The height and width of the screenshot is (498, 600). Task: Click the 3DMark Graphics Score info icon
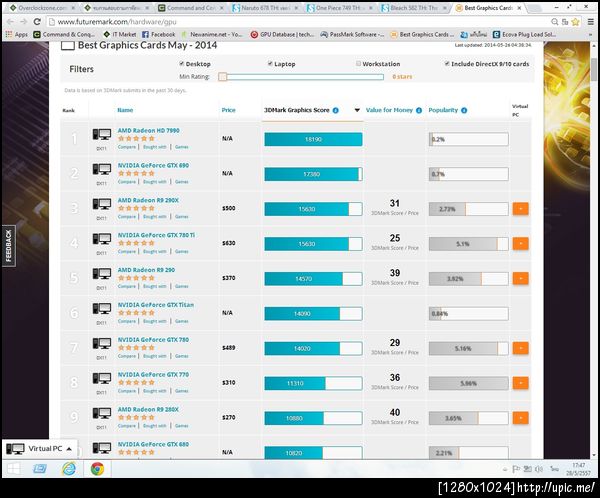point(336,110)
